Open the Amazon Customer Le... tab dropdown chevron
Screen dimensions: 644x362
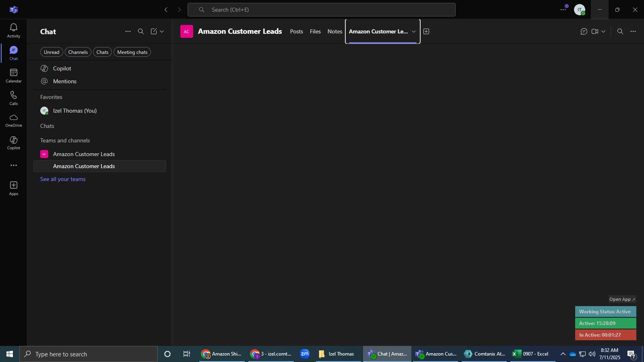pos(414,31)
